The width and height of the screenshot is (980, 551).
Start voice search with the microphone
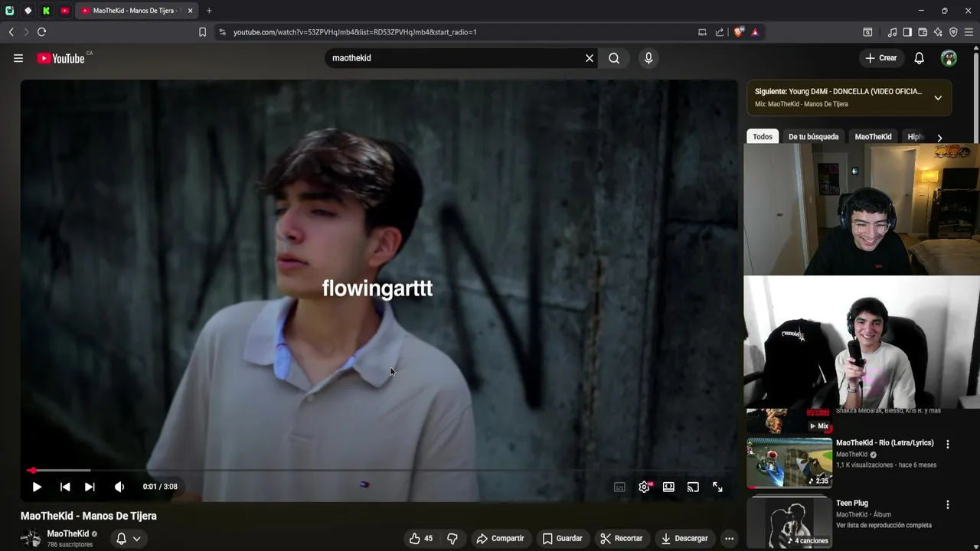click(648, 58)
